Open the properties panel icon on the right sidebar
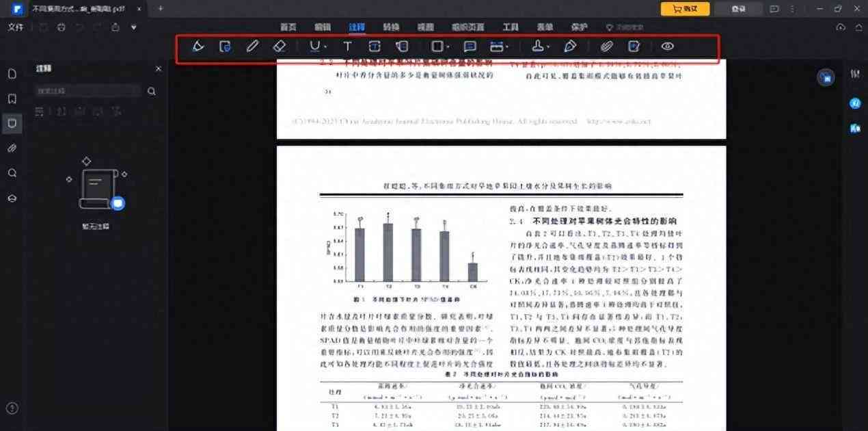Image resolution: width=868 pixels, height=431 pixels. [855, 74]
